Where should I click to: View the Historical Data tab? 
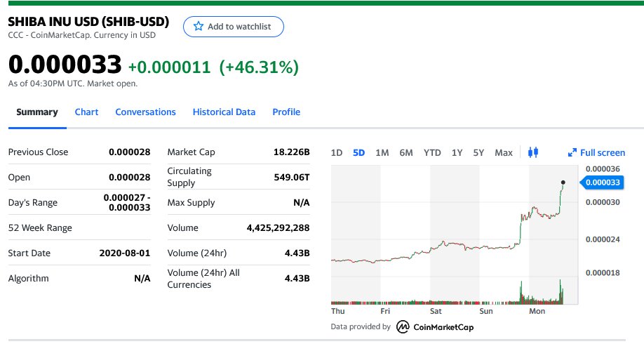pos(224,112)
